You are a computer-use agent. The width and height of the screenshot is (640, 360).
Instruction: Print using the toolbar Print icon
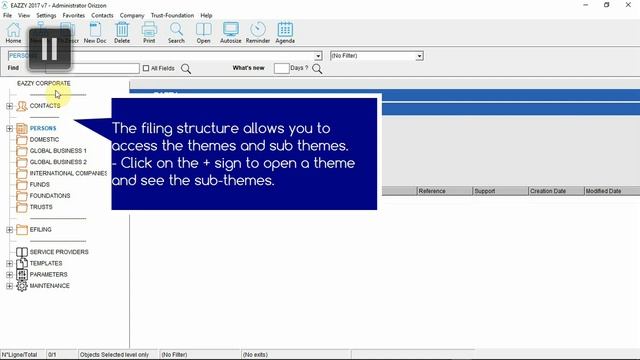(149, 33)
